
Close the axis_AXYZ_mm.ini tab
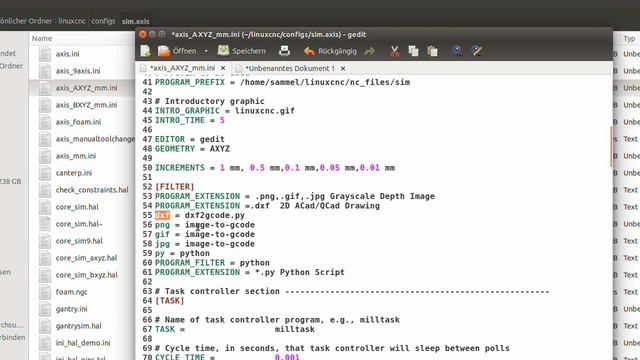(x=223, y=68)
